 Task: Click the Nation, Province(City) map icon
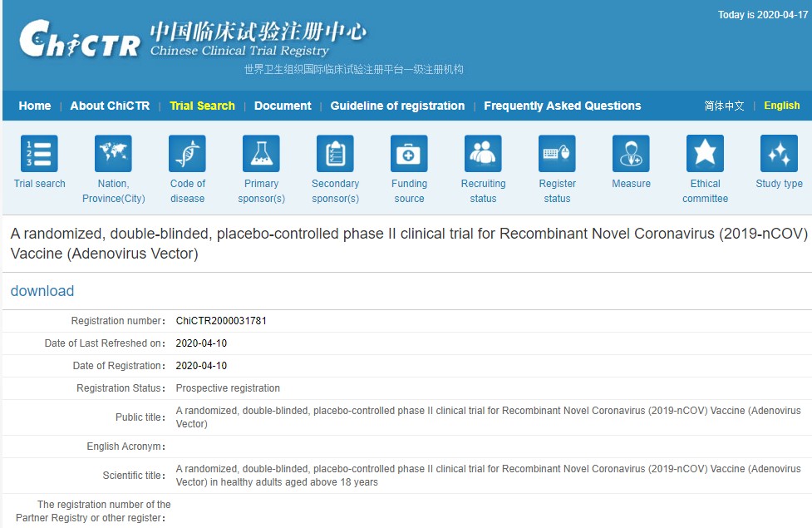[x=113, y=154]
